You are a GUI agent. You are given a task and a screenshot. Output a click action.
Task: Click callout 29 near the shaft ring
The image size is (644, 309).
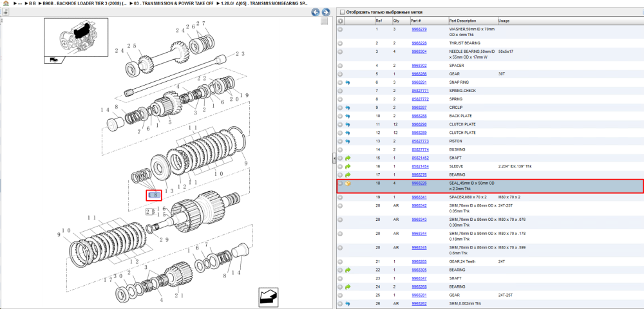pos(164,239)
